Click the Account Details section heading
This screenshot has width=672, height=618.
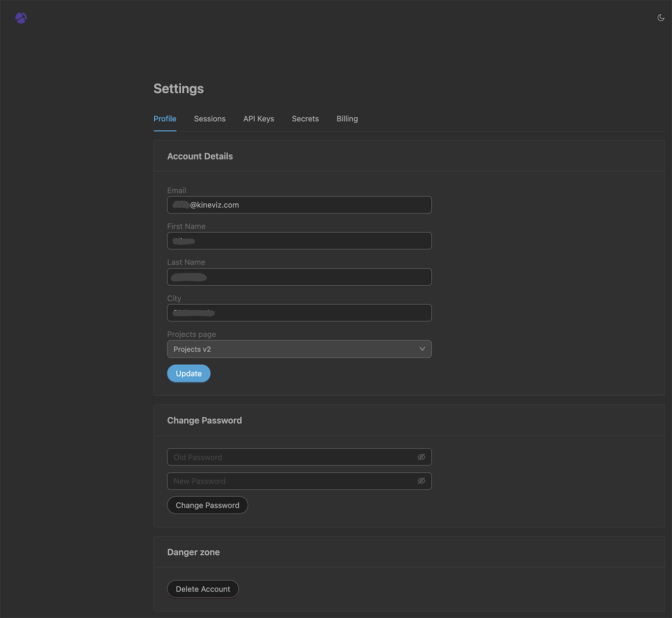click(x=200, y=156)
